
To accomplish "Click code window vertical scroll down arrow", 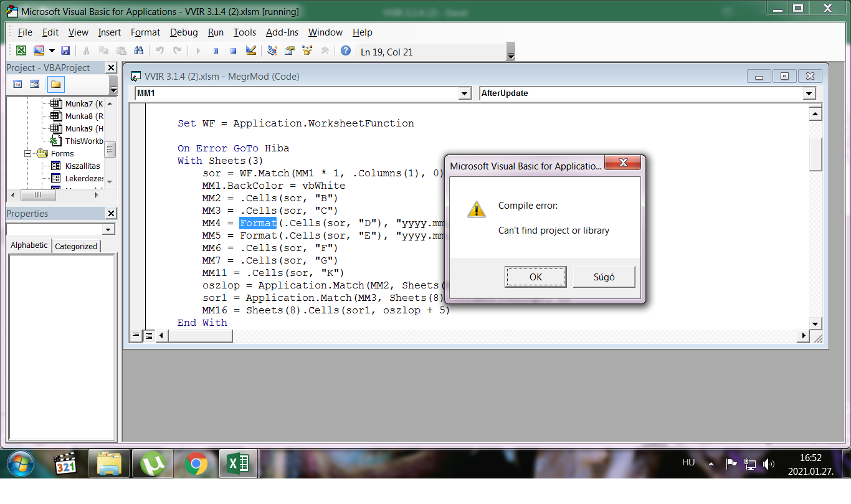I will 815,323.
